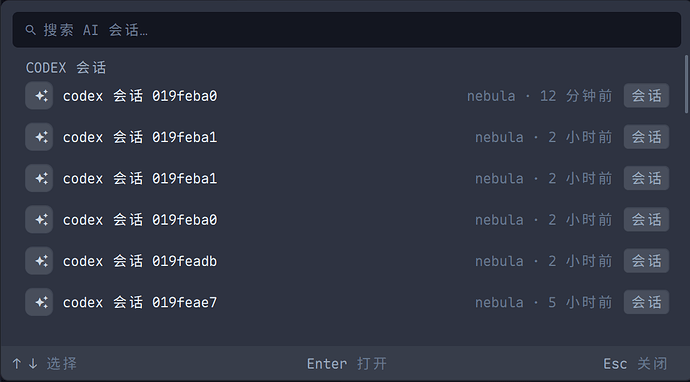Click the Enter 打开 hint in the footer
This screenshot has height=382, width=690.
pyautogui.click(x=347, y=364)
